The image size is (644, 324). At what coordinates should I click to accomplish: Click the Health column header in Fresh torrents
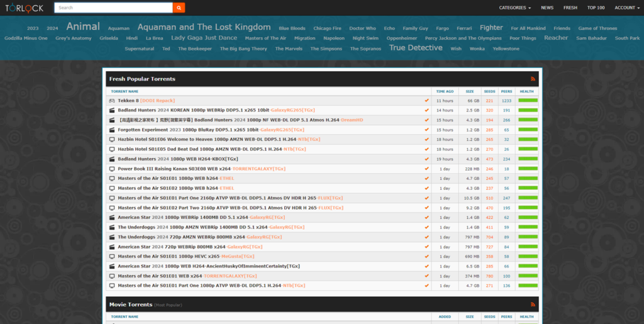[x=527, y=91]
